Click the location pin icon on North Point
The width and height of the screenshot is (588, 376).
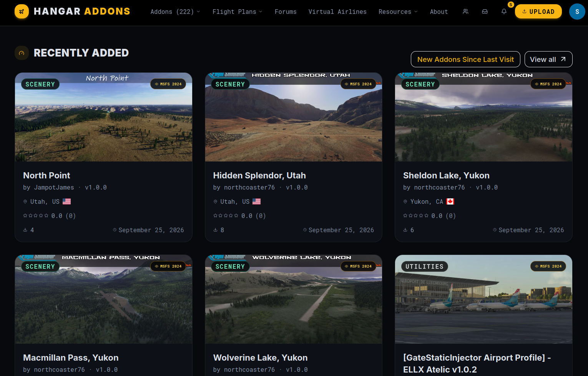tap(25, 201)
